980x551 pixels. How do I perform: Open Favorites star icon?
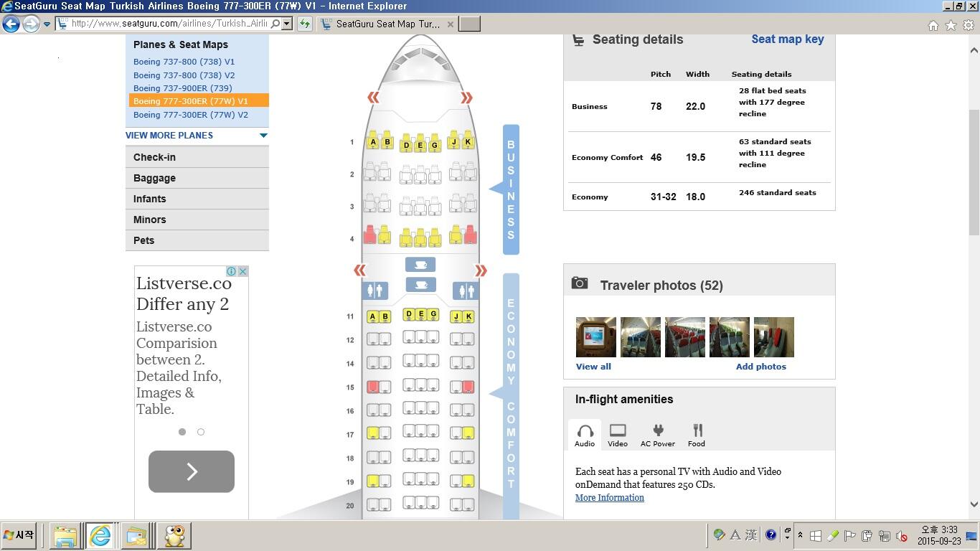coord(951,25)
